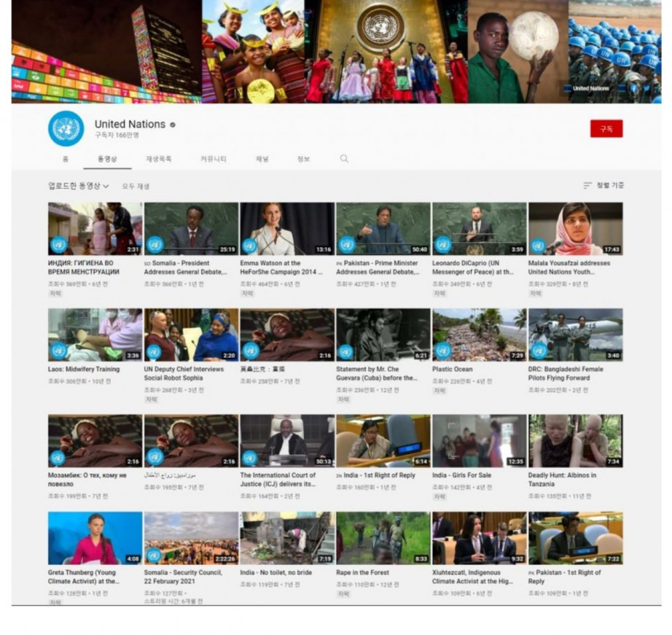Open the Somalia President 25:19 thumbnail
This screenshot has height=635, width=672.
click(x=191, y=229)
